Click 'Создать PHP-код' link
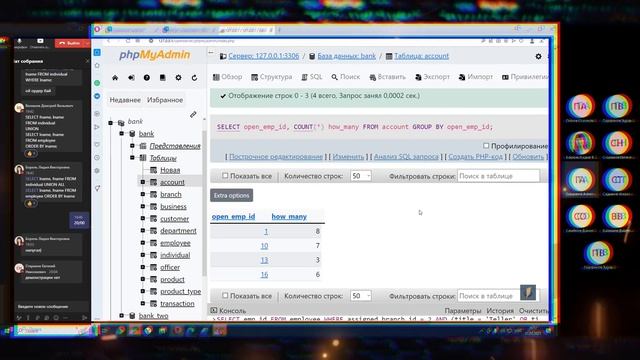This screenshot has height=360, width=640. coord(476,157)
